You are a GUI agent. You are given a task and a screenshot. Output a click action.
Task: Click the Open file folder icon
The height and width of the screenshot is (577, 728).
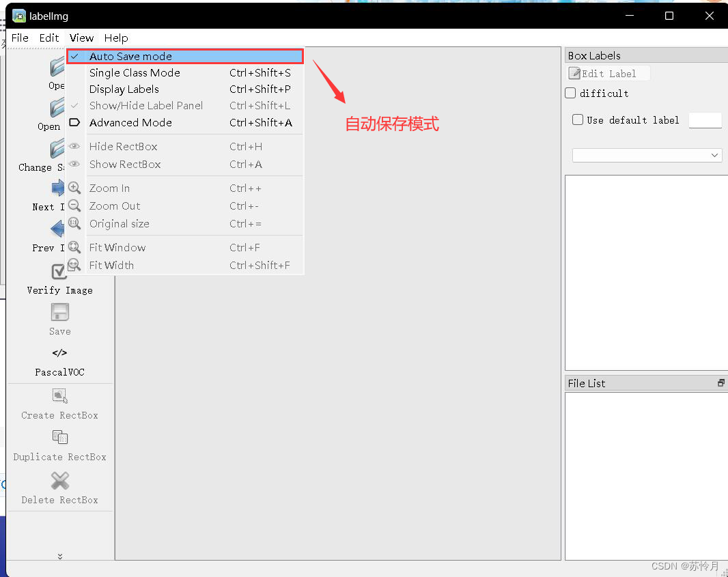(57, 68)
